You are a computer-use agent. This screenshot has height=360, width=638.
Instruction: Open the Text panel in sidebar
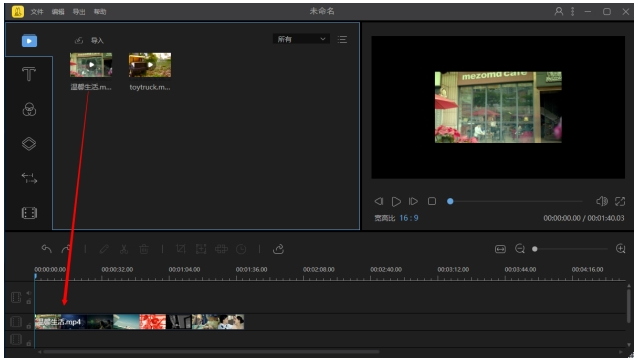tap(29, 74)
